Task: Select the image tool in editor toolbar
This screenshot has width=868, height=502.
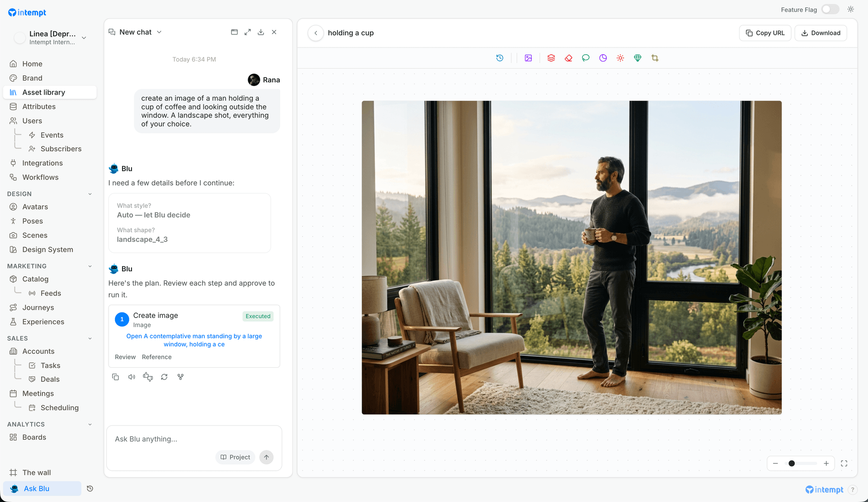Action: coord(528,58)
